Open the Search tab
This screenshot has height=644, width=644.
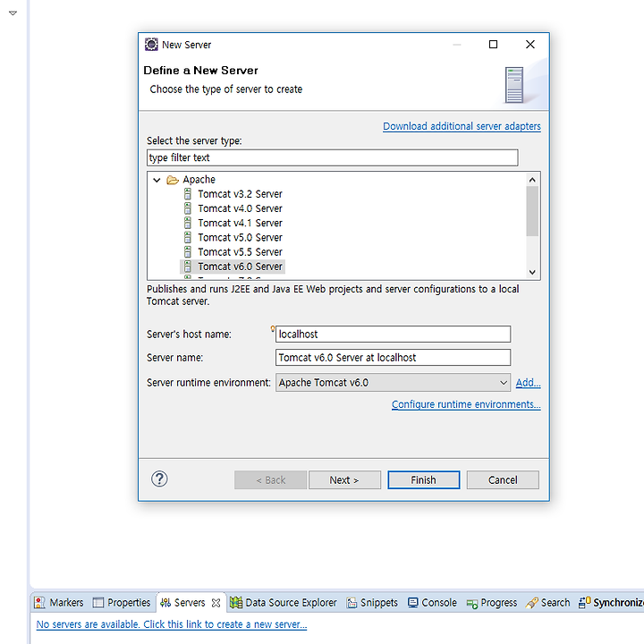pyautogui.click(x=548, y=603)
